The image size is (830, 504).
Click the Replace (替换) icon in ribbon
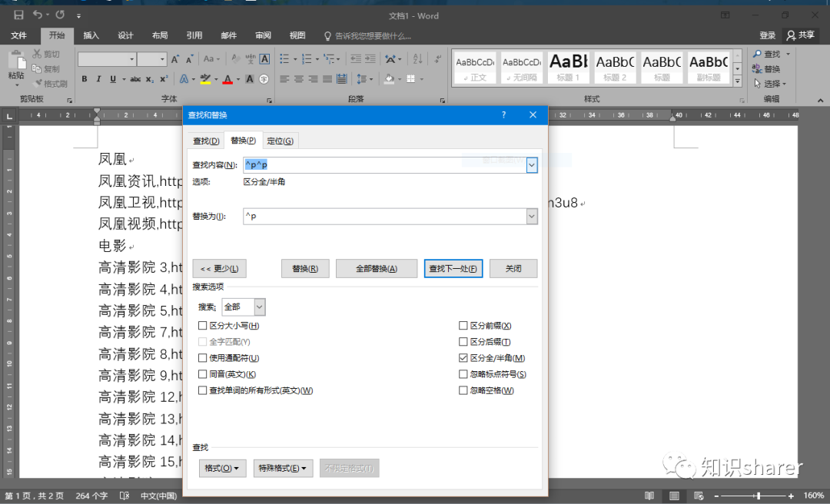757,69
